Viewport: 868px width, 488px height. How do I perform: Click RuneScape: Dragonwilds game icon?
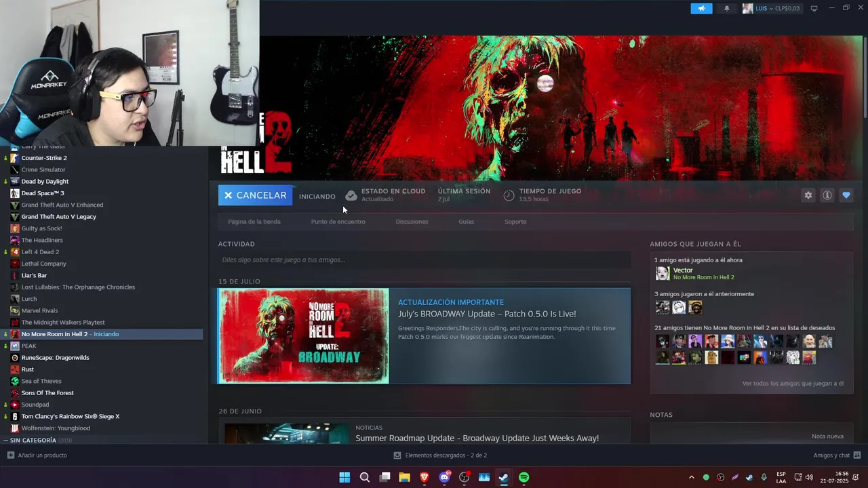point(15,358)
